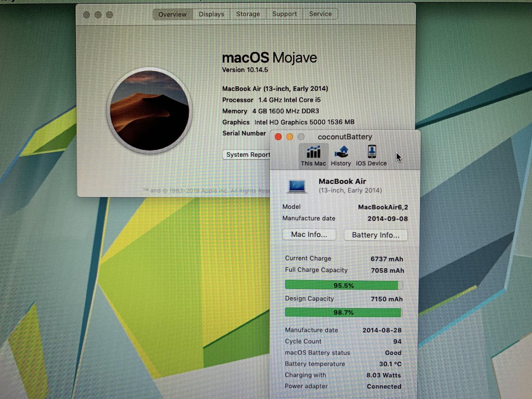Viewport: 532px width, 399px height.
Task: Click the About This Mac zoom button
Action: [x=109, y=15]
